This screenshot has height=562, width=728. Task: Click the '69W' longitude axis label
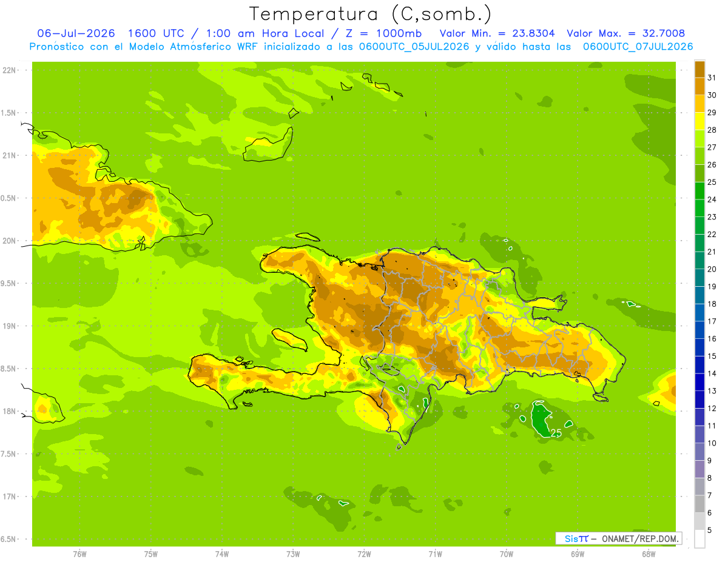[x=578, y=554]
